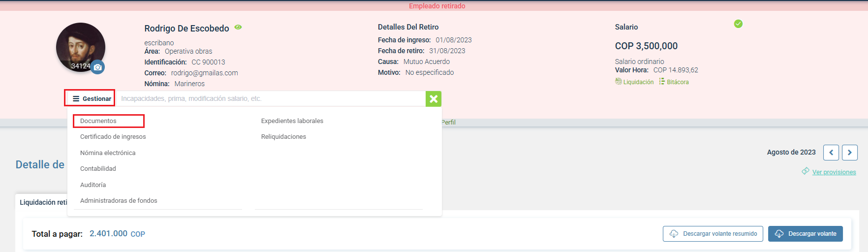Open Bitácora log link
The width and height of the screenshot is (868, 252).
677,82
